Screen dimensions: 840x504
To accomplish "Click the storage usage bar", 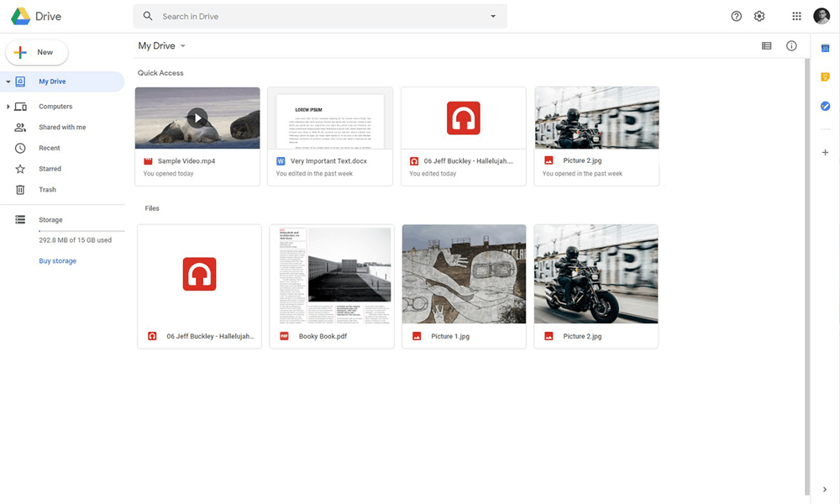I will pyautogui.click(x=81, y=231).
